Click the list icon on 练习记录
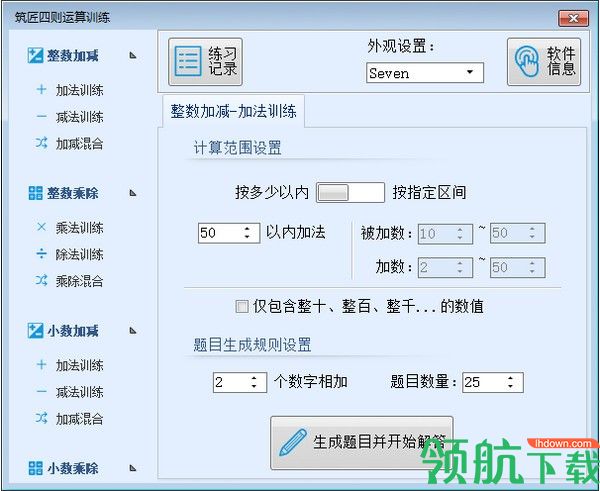The width and height of the screenshot is (600, 491). click(188, 61)
